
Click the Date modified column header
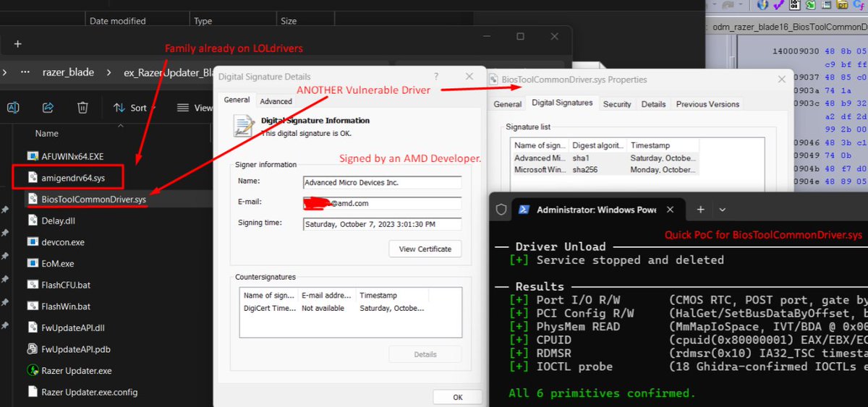[118, 22]
